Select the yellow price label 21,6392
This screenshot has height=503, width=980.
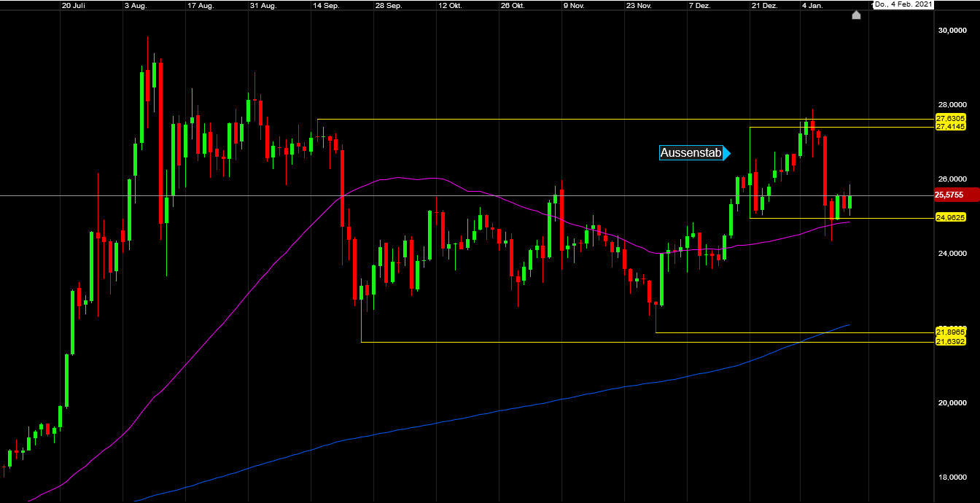(x=950, y=341)
